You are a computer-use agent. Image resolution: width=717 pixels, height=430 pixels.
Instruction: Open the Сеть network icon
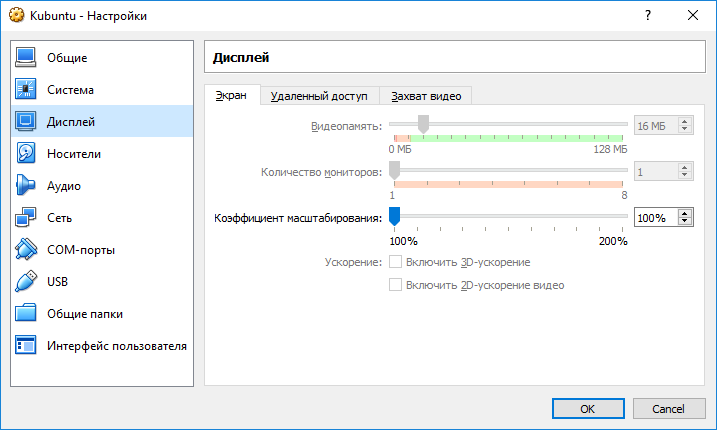[25, 217]
